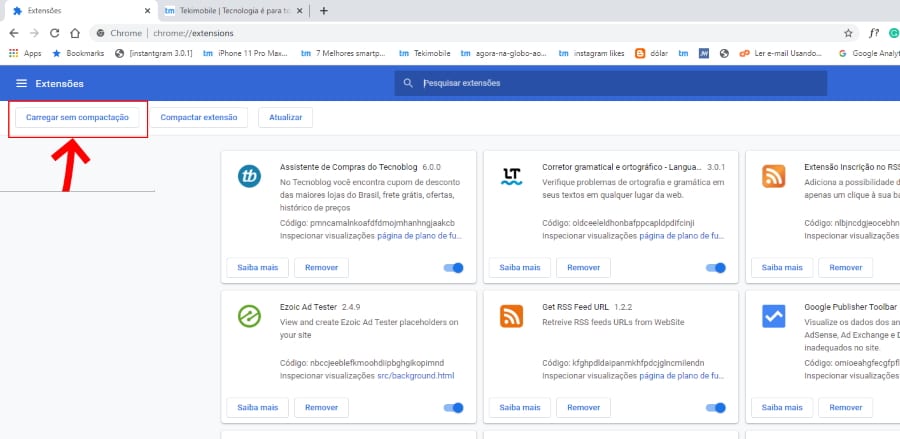Disable Corretor gramatical e ortográfico toggle
The width and height of the screenshot is (900, 439).
(x=716, y=267)
